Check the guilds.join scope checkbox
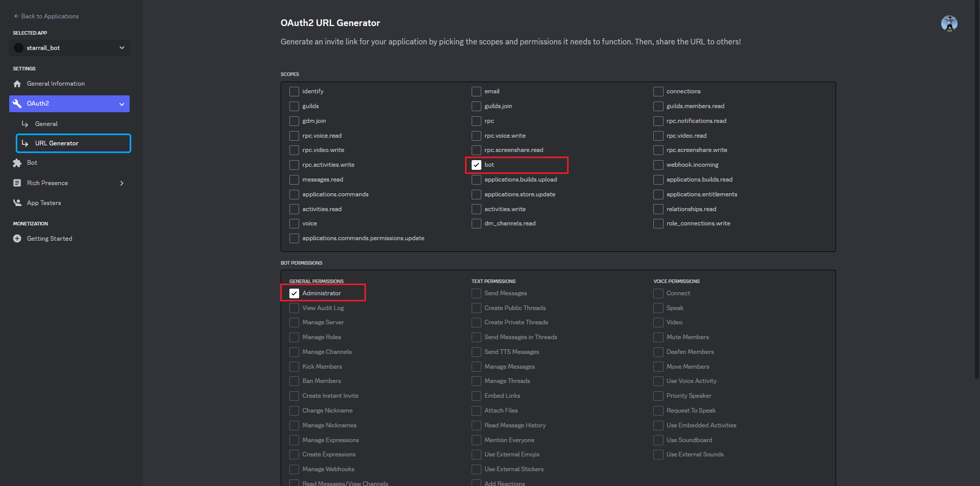980x486 pixels. pos(476,106)
